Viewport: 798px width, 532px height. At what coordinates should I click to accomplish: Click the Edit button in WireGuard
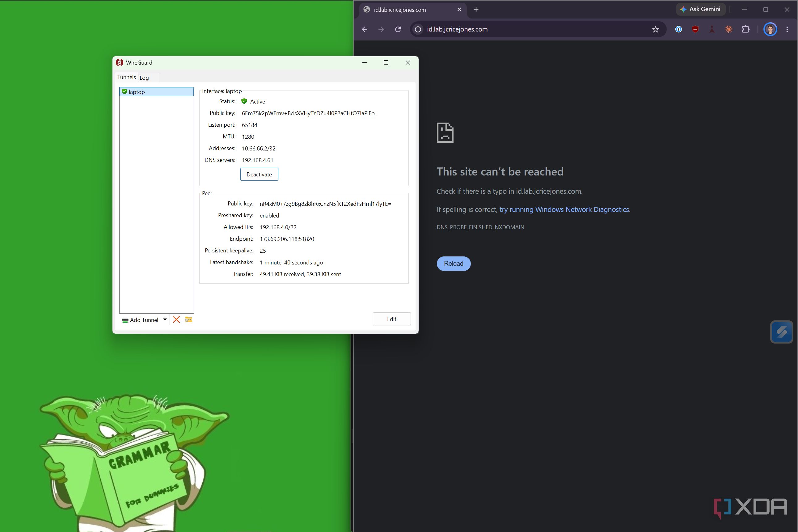coord(391,319)
